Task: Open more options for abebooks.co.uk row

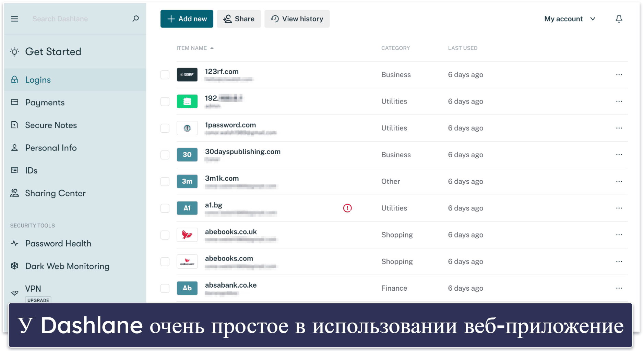Action: click(x=619, y=235)
